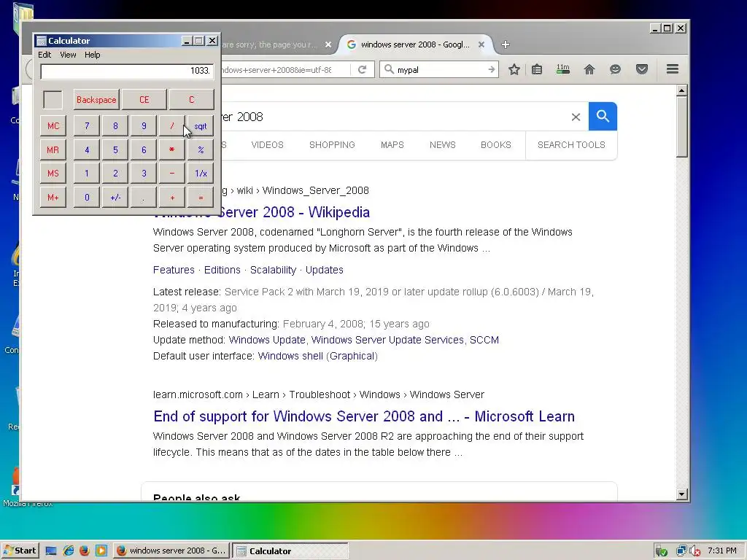This screenshot has height=560, width=747.
Task: Click the Calculator display field showing 1033
Action: [x=127, y=71]
